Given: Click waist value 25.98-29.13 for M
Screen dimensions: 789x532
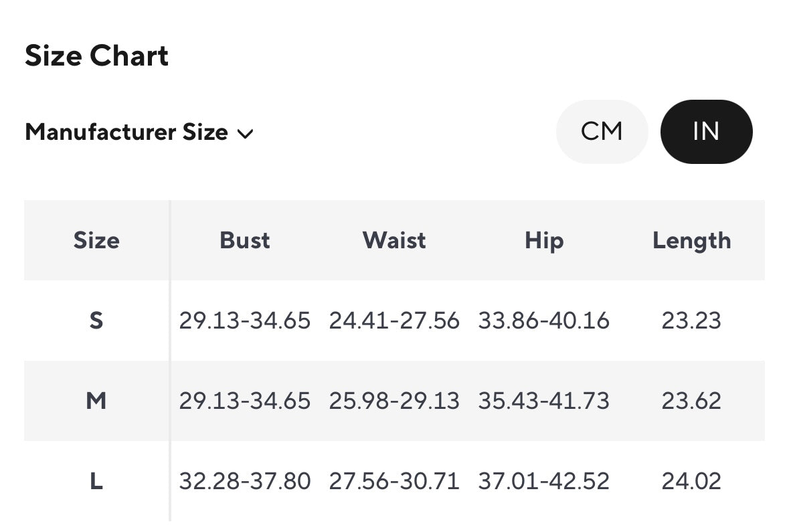Looking at the screenshot, I should tap(394, 401).
